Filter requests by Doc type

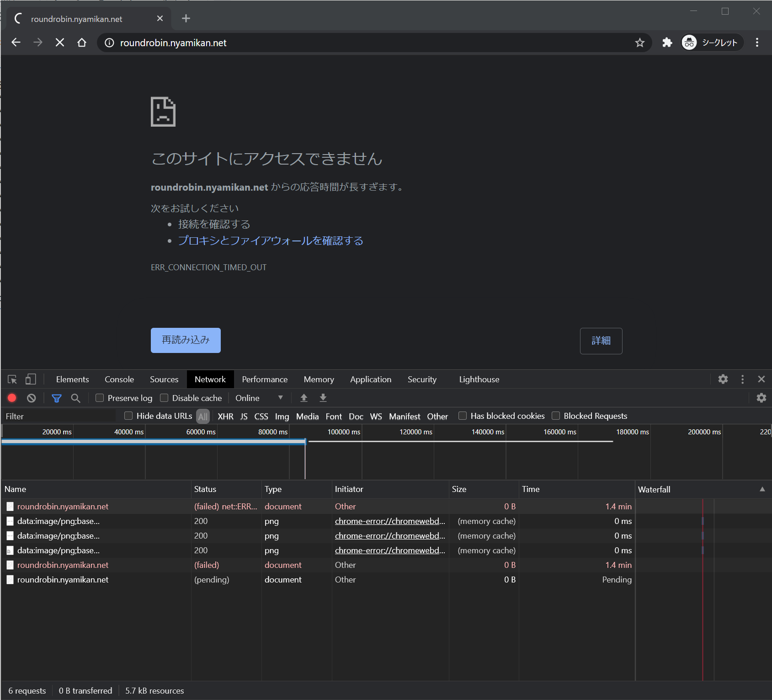356,416
